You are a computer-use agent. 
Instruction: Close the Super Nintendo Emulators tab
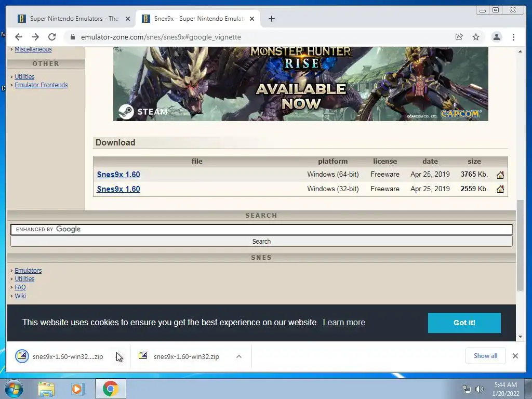[x=128, y=19]
